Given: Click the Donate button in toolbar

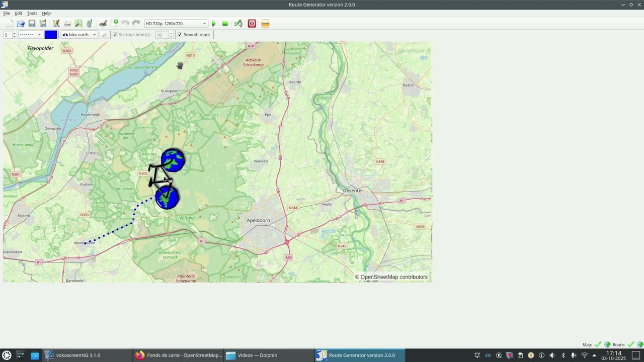Looking at the screenshot, I should coord(265,24).
